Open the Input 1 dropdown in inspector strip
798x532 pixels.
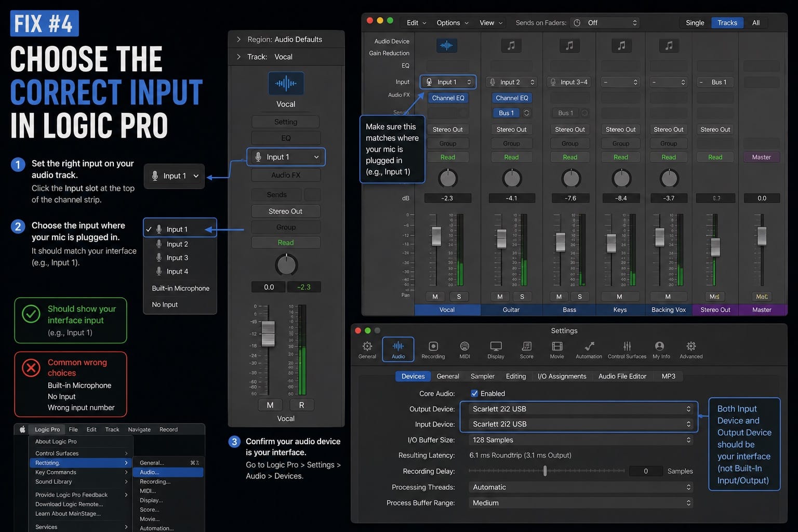click(x=286, y=157)
